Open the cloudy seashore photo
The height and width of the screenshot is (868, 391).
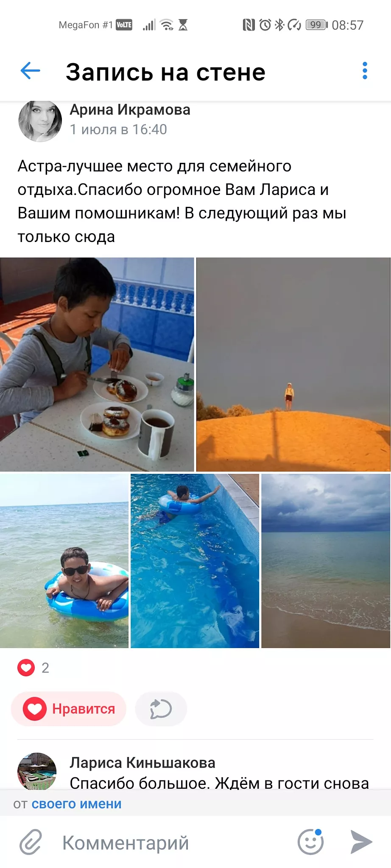coord(326,561)
